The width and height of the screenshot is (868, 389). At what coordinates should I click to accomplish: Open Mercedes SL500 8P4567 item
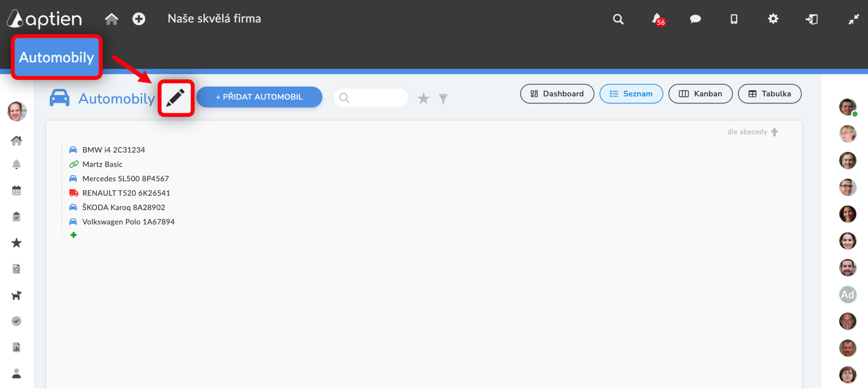coord(125,179)
